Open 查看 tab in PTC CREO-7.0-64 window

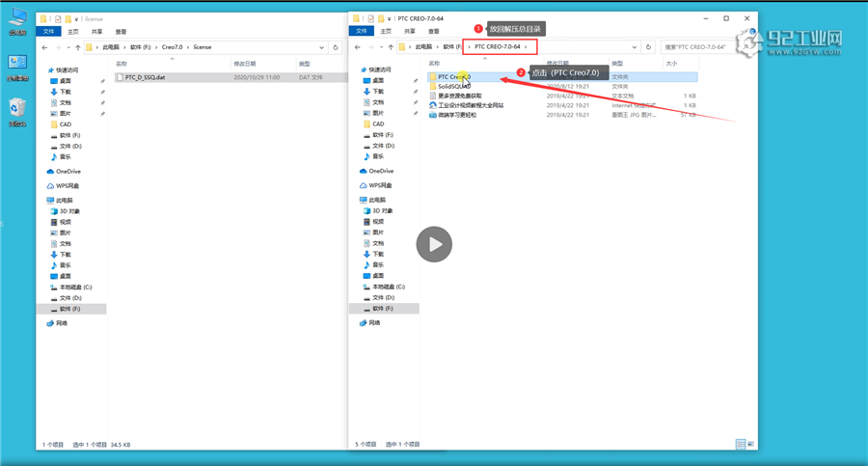(433, 31)
